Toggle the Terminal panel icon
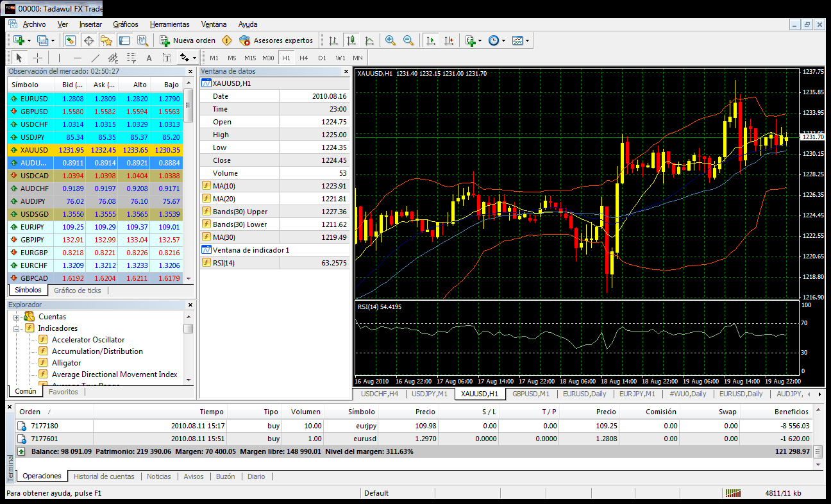Viewport: 831px width, 504px height. click(x=124, y=40)
